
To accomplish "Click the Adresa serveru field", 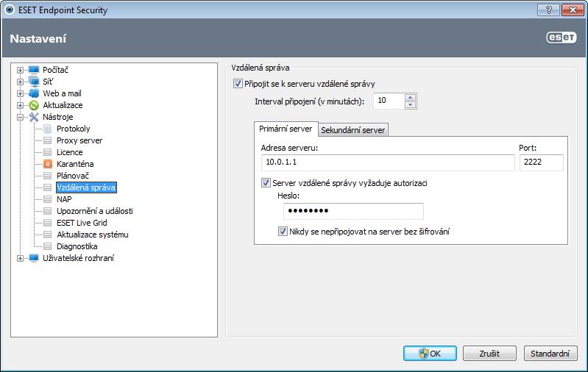I will [388, 162].
